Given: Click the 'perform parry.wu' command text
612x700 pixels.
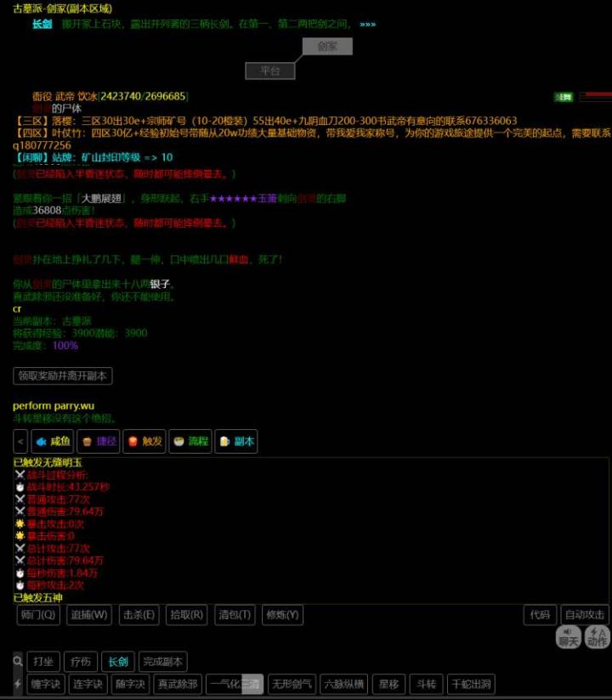Looking at the screenshot, I should [54, 406].
